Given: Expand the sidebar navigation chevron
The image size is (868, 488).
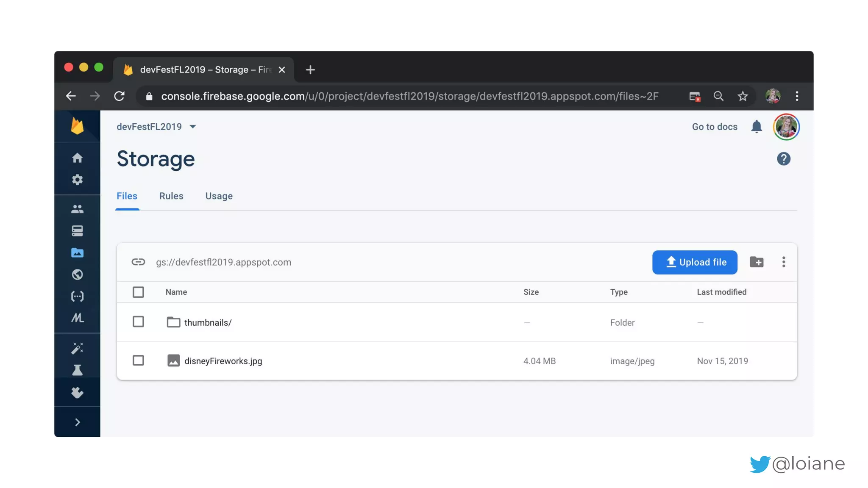Looking at the screenshot, I should point(77,422).
